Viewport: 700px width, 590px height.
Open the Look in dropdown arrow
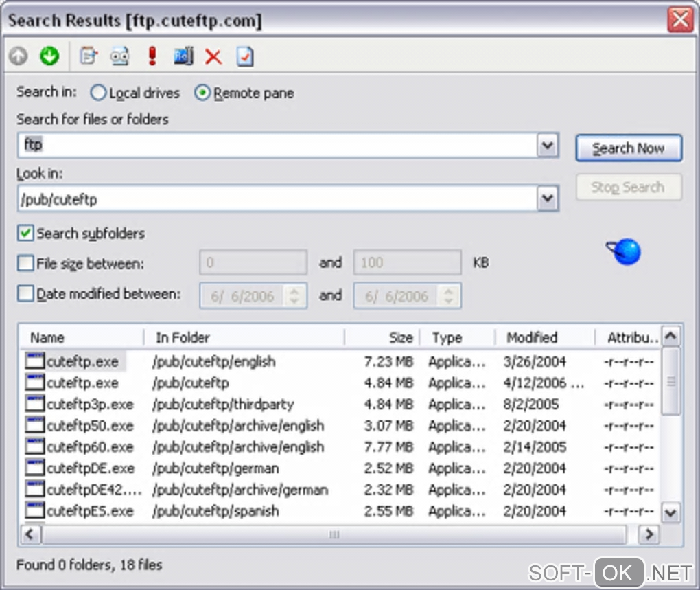coord(548,198)
